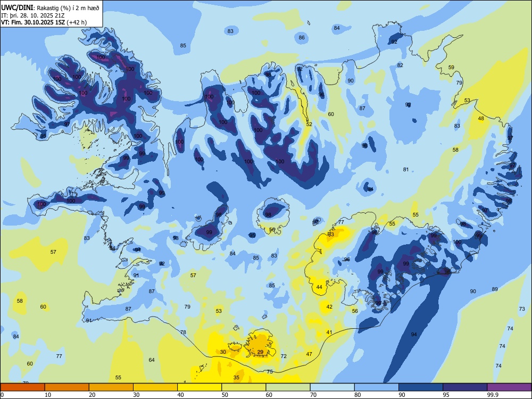This screenshot has height=399, width=532.
Task: Click the humidity value 82 on the map
Action: click(x=400, y=65)
